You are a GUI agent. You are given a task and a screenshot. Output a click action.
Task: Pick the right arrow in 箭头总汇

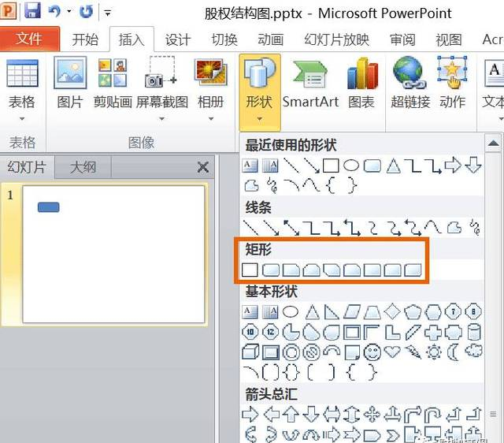250,415
